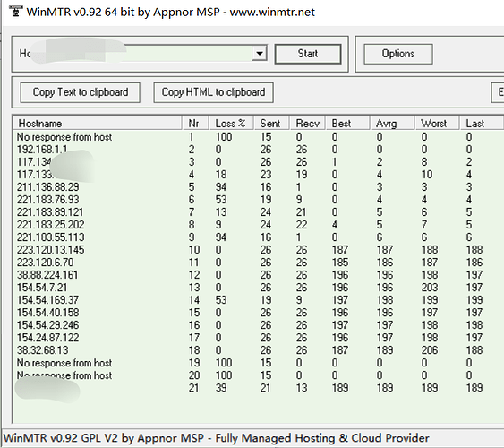Click the Recv column header

[x=308, y=123]
